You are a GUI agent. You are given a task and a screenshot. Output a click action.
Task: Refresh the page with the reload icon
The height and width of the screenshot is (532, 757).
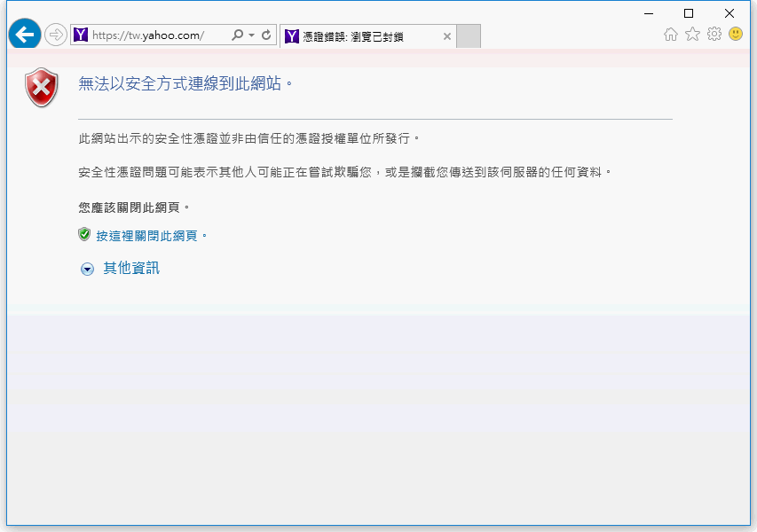tap(266, 35)
